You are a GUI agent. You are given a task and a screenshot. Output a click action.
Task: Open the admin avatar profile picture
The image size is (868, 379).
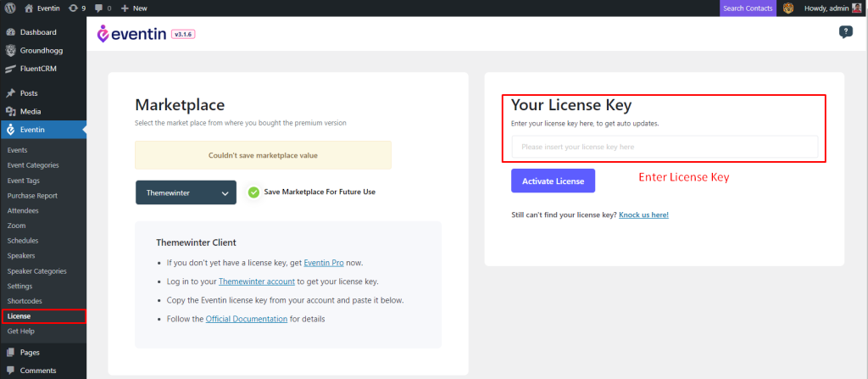click(x=856, y=8)
